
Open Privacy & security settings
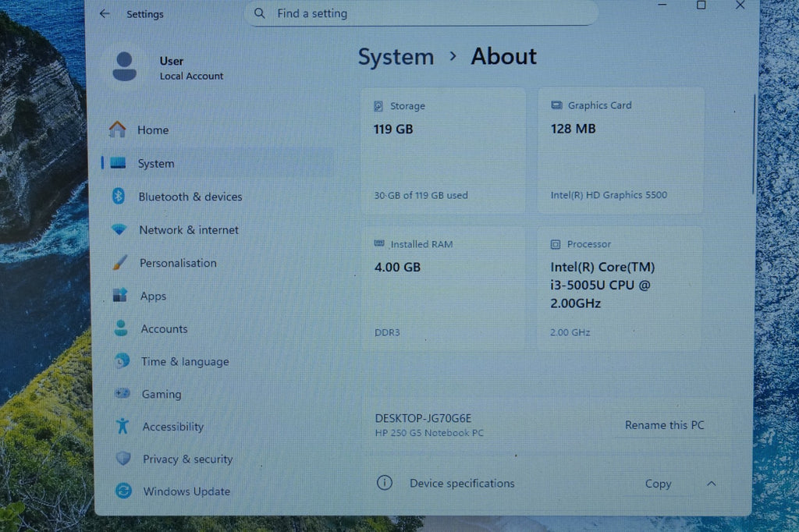[x=187, y=459]
